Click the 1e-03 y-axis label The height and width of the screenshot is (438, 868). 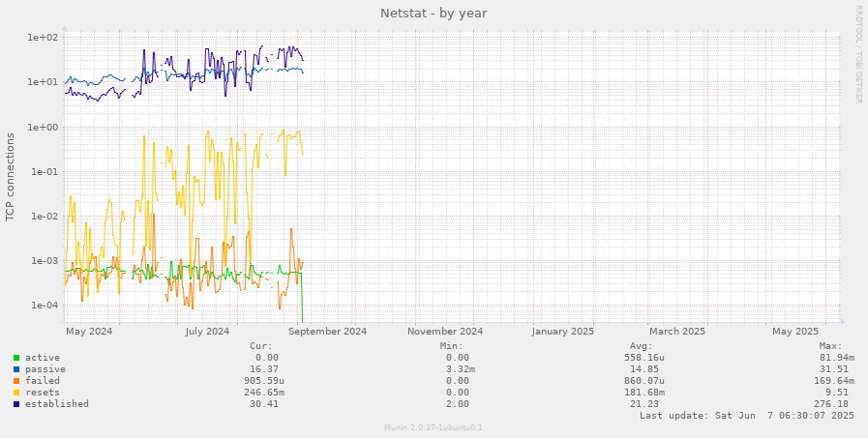[x=44, y=261]
